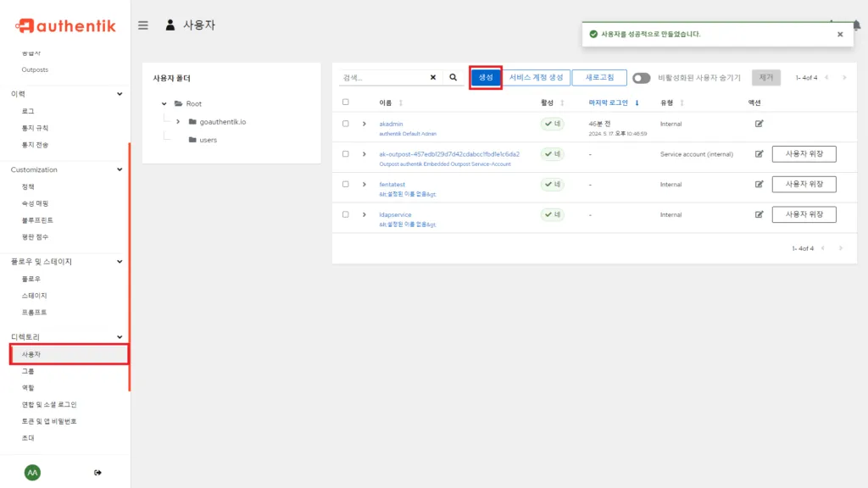Screen dimensions: 868x488
Task: Open the sidebar hamburger menu
Action: (x=142, y=25)
